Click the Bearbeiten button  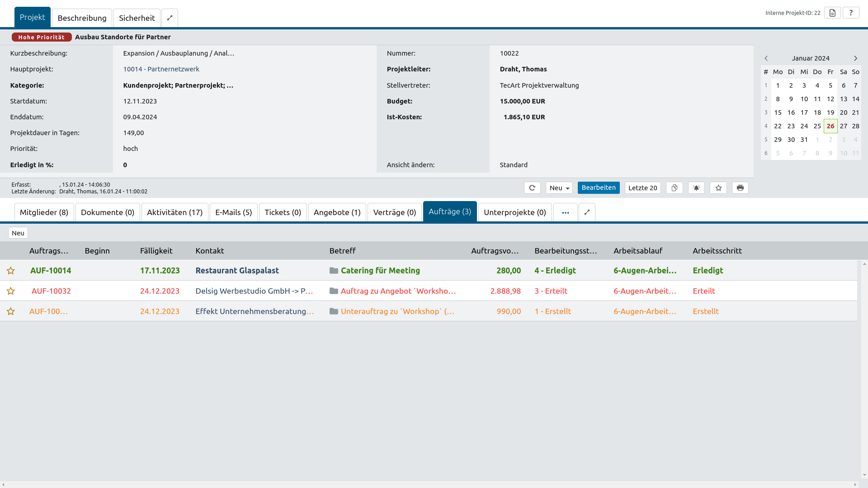(599, 188)
